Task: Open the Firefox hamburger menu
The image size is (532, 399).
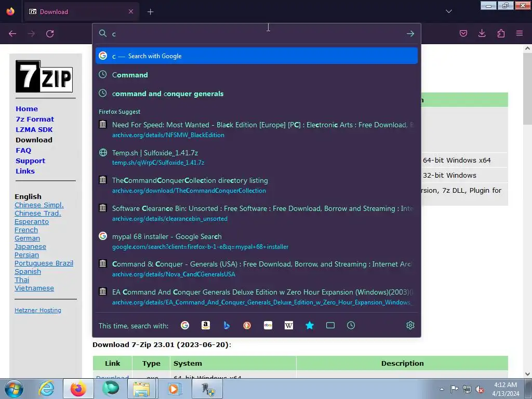Action: [519, 33]
